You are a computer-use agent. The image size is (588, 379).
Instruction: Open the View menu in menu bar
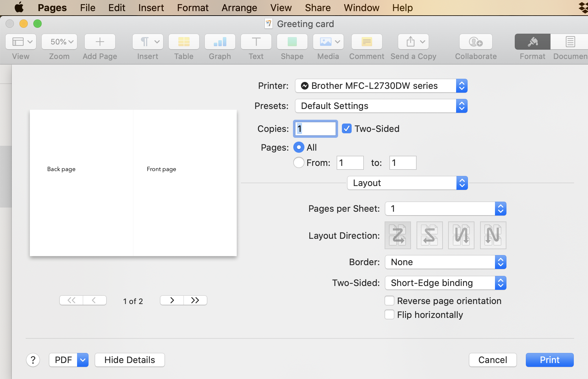281,8
